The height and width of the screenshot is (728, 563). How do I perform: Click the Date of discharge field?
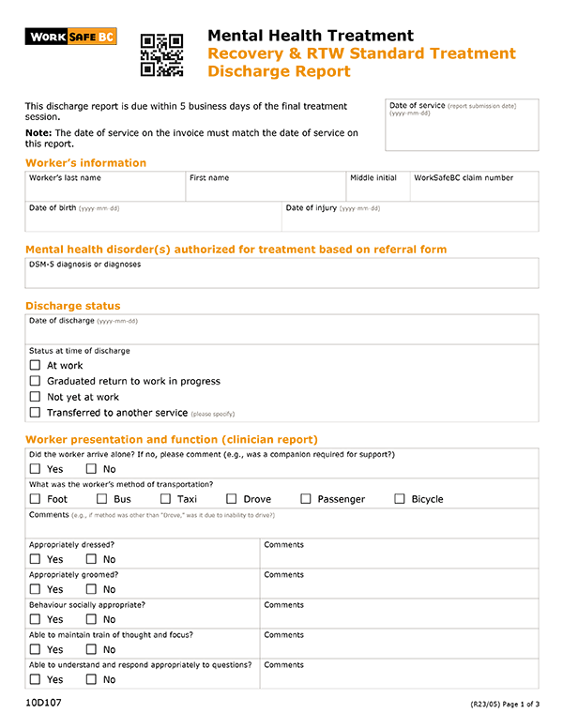[281, 329]
